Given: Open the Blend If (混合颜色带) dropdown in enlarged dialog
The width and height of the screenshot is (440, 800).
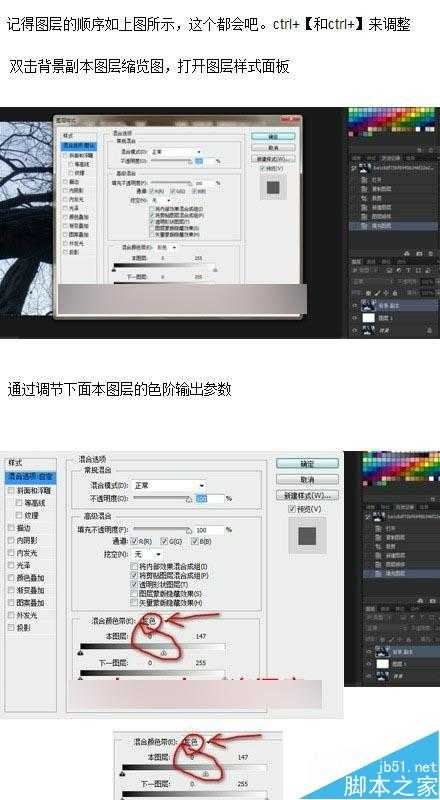Looking at the screenshot, I should tap(152, 620).
